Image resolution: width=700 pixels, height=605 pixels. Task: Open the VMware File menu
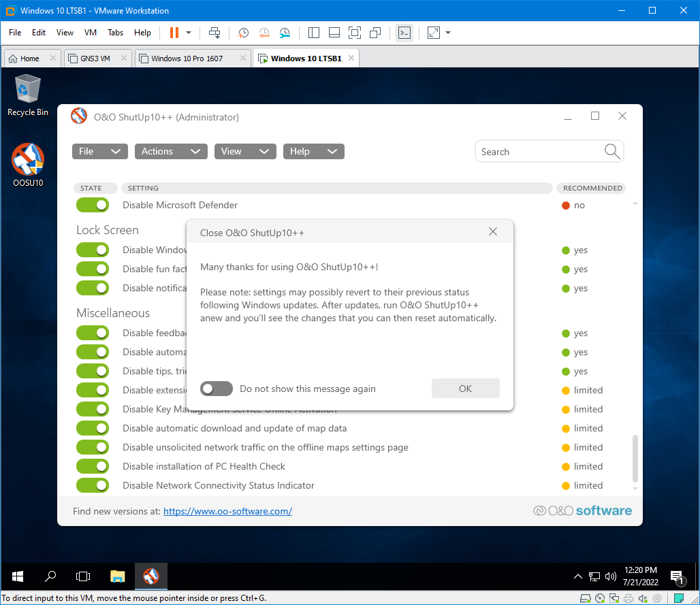click(15, 33)
